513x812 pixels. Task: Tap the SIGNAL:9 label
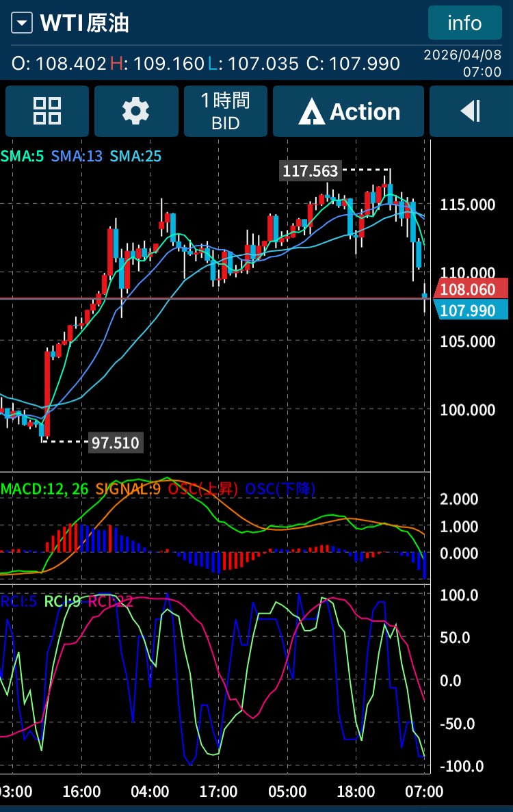tap(128, 488)
